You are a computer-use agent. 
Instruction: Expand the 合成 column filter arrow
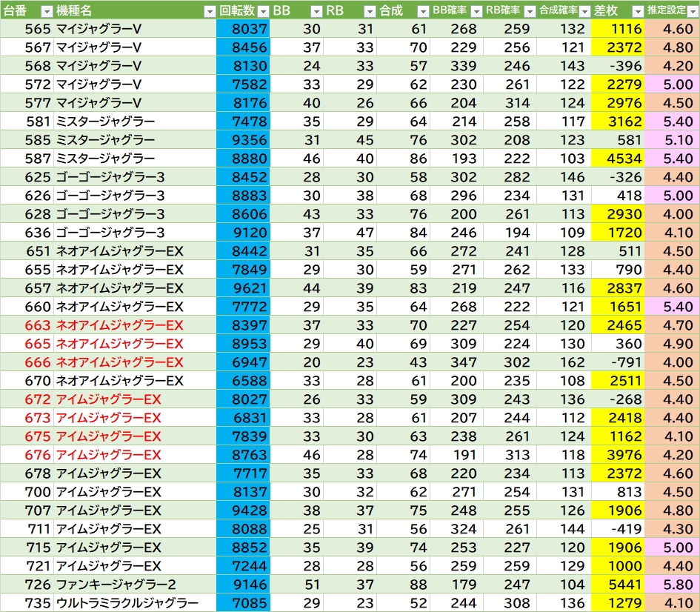tap(423, 11)
